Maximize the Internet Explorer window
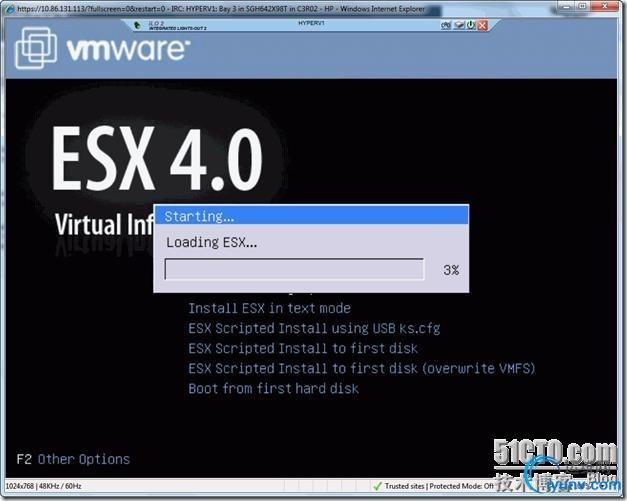The image size is (627, 501). [x=583, y=6]
